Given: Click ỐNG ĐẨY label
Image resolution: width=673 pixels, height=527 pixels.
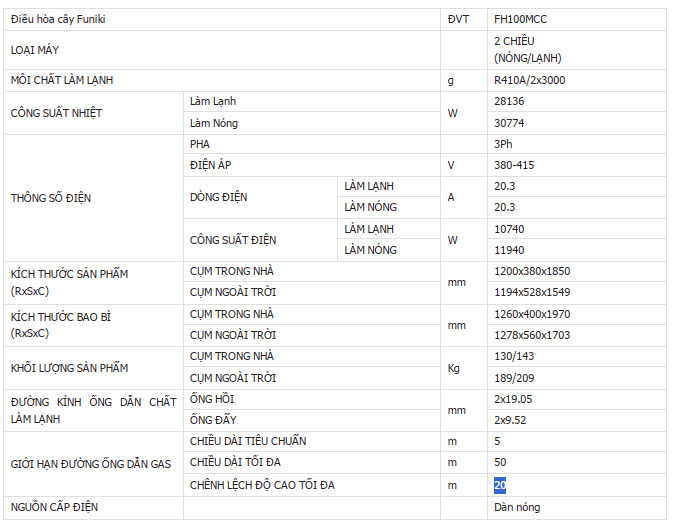Looking at the screenshot, I should [x=213, y=420].
